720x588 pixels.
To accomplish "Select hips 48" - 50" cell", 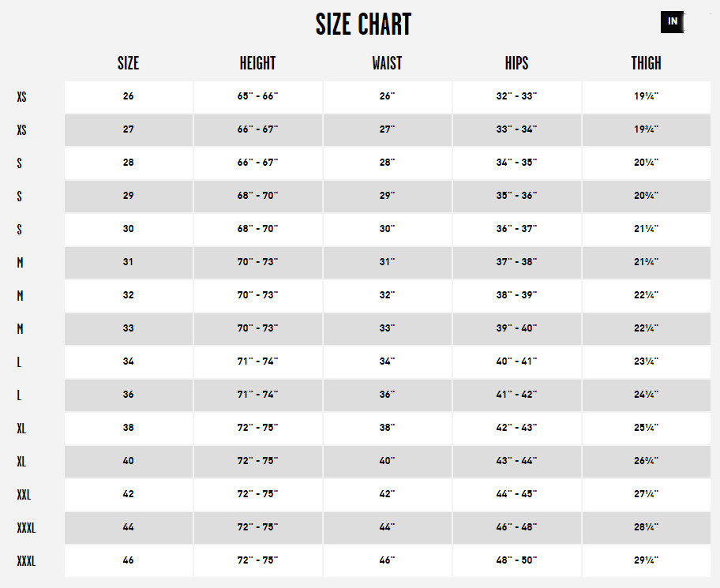I will click(517, 561).
